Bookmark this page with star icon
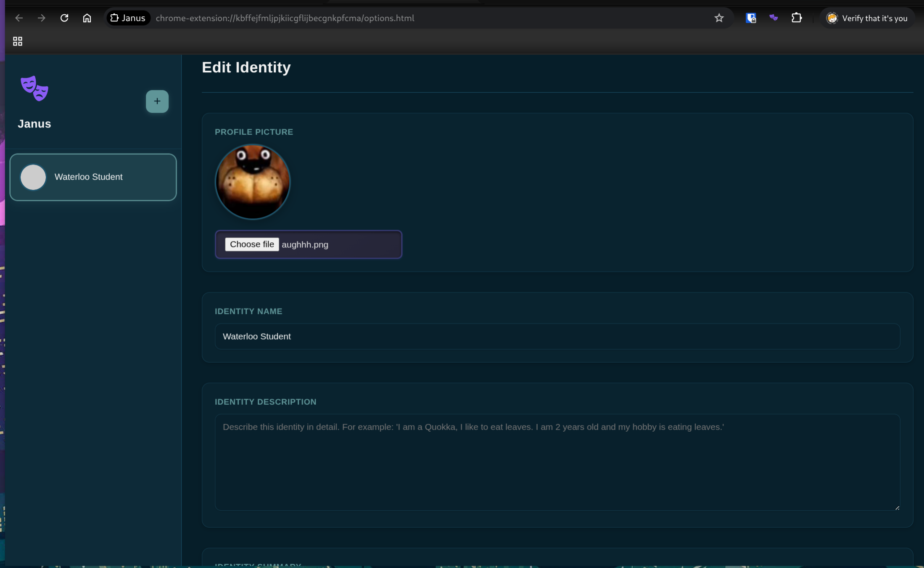Image resolution: width=924 pixels, height=568 pixels. 719,18
